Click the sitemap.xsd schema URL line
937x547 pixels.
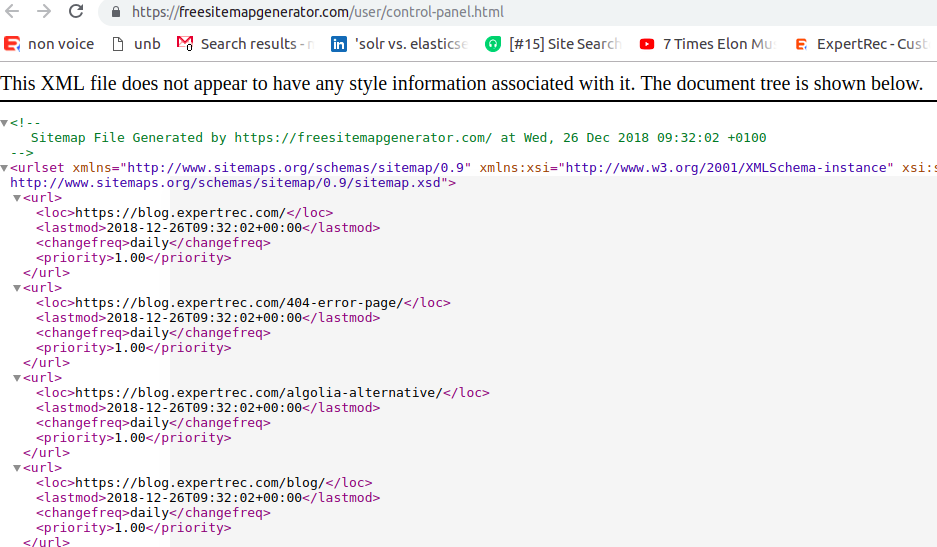[233, 183]
